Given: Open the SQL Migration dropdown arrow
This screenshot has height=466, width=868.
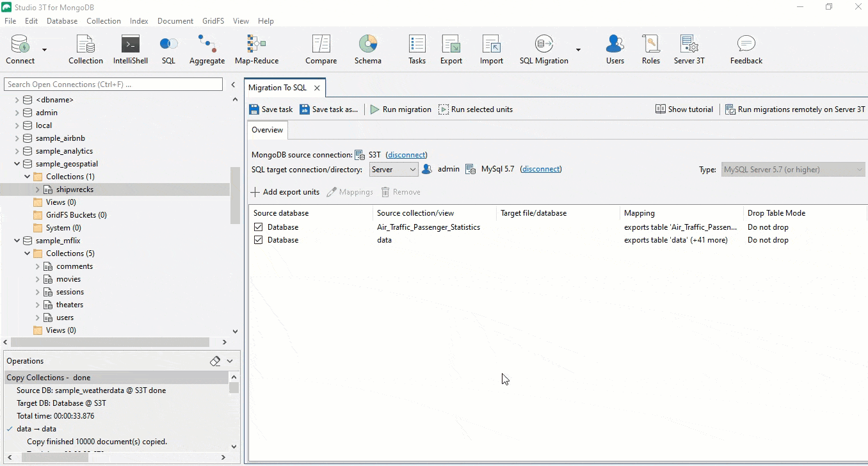Looking at the screenshot, I should (x=578, y=50).
